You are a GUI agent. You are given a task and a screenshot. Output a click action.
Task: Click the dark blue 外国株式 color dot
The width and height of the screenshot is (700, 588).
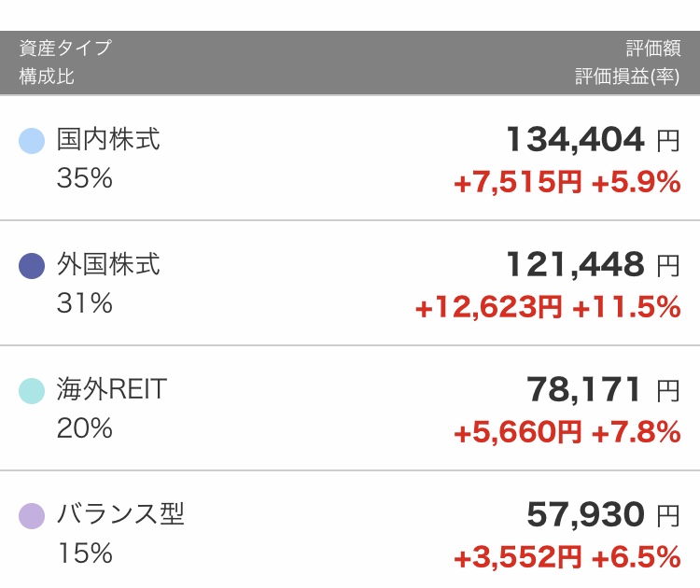(x=32, y=266)
